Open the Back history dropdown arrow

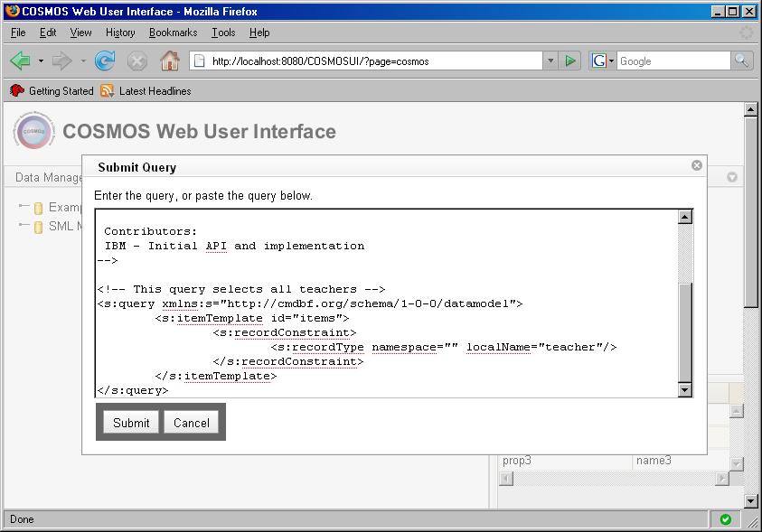point(41,61)
